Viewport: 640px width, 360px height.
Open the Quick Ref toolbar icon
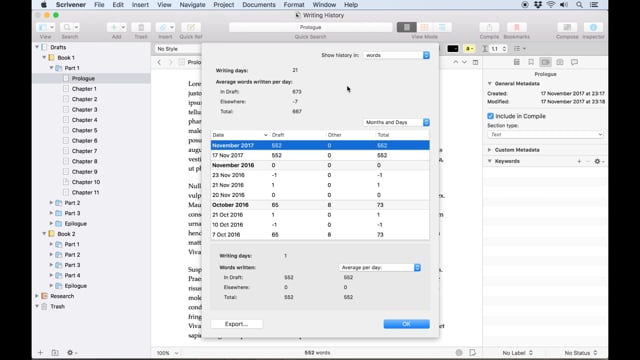coord(191,27)
